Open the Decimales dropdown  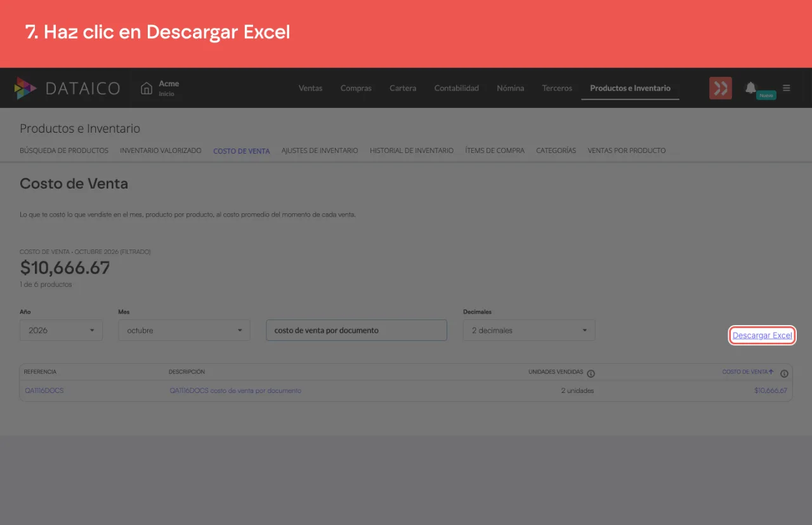coord(529,330)
